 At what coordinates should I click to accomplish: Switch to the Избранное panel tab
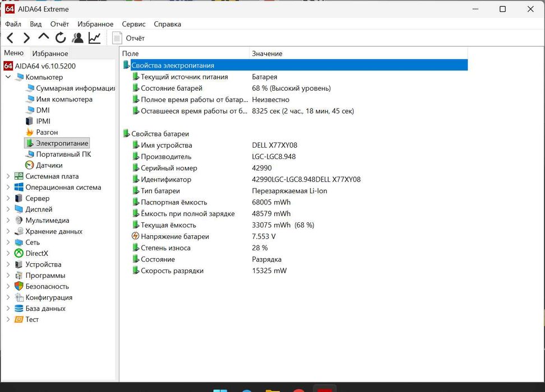click(50, 53)
